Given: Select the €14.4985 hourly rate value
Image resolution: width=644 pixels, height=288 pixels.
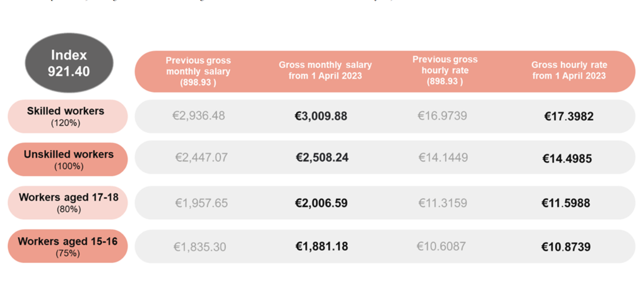Looking at the screenshot, I should pos(567,159).
